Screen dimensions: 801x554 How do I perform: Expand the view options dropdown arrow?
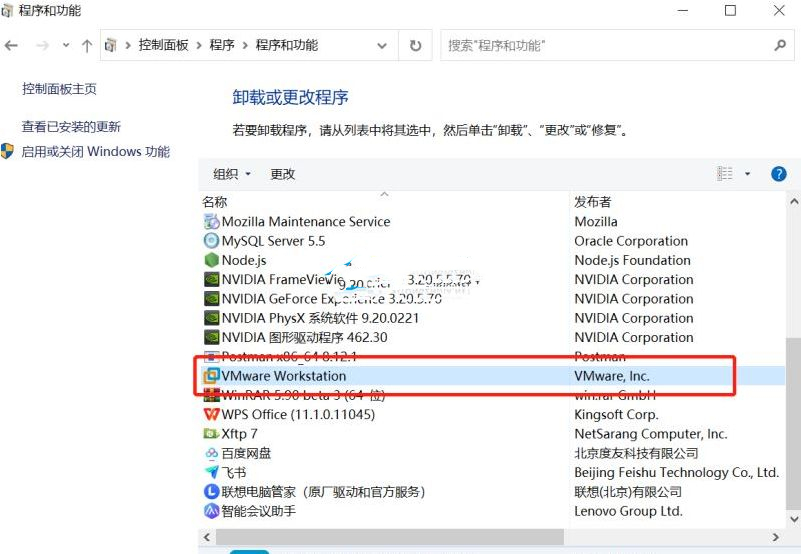(747, 174)
